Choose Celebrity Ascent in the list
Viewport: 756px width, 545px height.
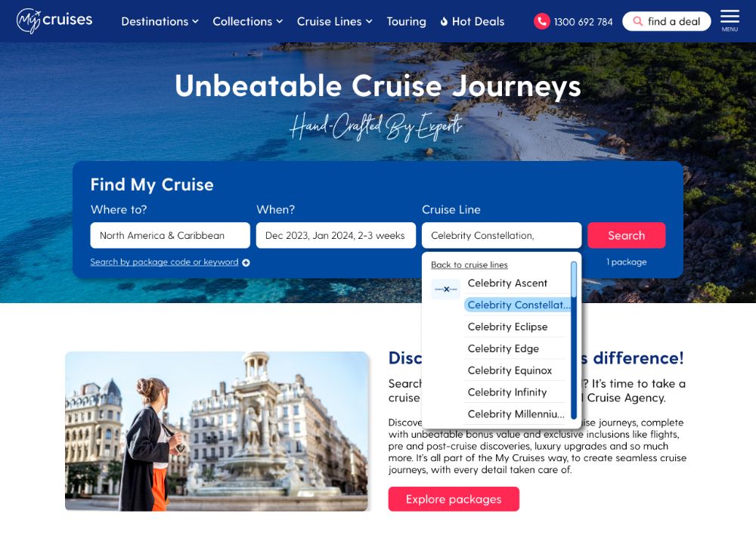[x=507, y=283]
